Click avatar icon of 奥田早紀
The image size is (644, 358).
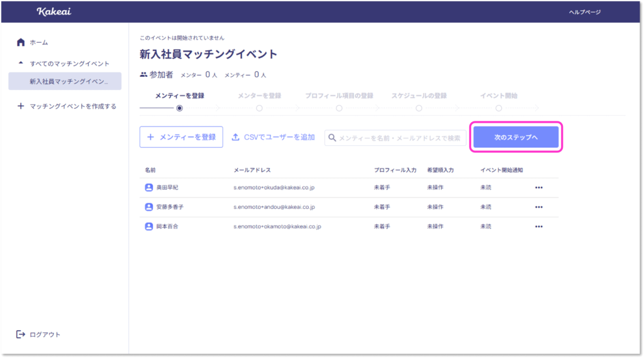pyautogui.click(x=149, y=187)
